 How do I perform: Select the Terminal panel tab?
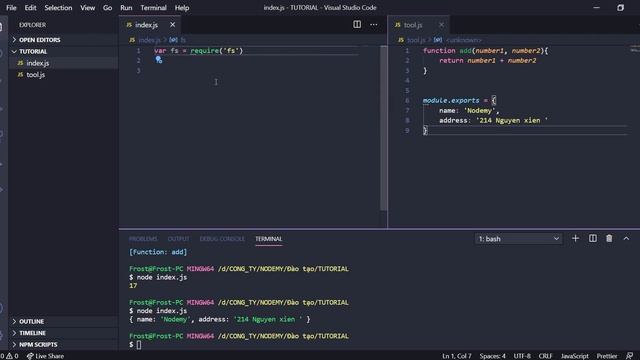(269, 239)
